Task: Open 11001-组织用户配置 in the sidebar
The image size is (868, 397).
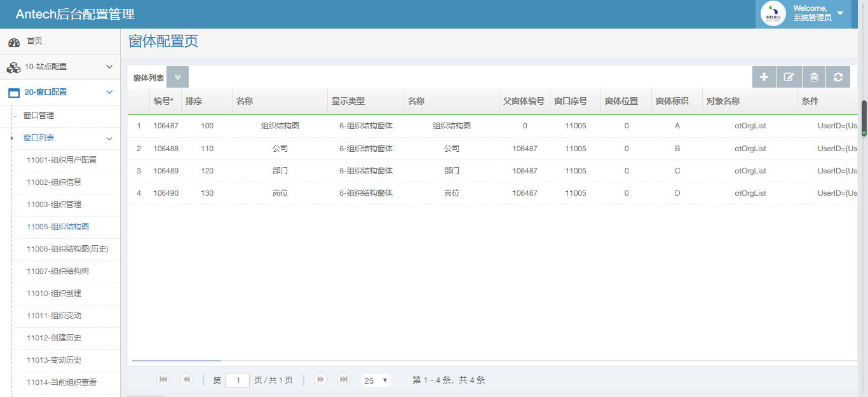Action: [62, 160]
